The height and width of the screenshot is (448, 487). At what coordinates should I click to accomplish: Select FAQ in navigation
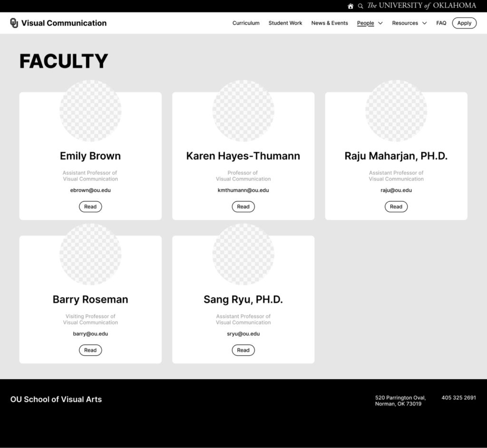[x=441, y=23]
